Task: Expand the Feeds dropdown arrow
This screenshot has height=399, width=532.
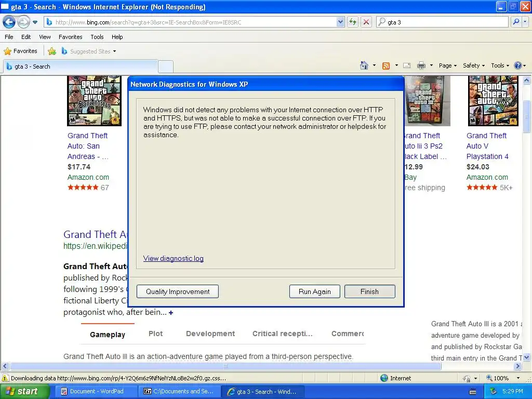Action: pyautogui.click(x=396, y=65)
